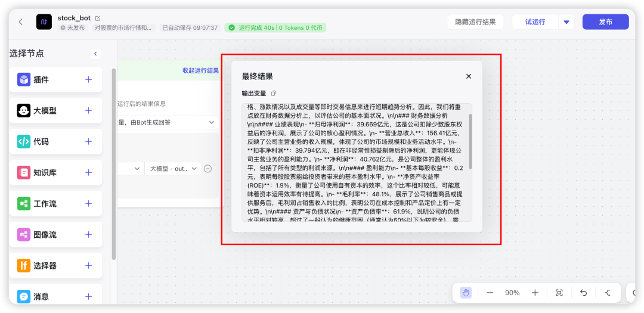Copy the output variable with copy icon
Viewport: 644px width, 313px height.
point(274,93)
